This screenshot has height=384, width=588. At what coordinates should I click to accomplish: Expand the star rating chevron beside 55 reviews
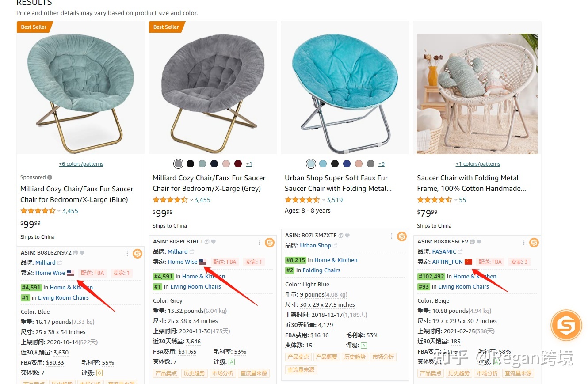[x=456, y=200]
